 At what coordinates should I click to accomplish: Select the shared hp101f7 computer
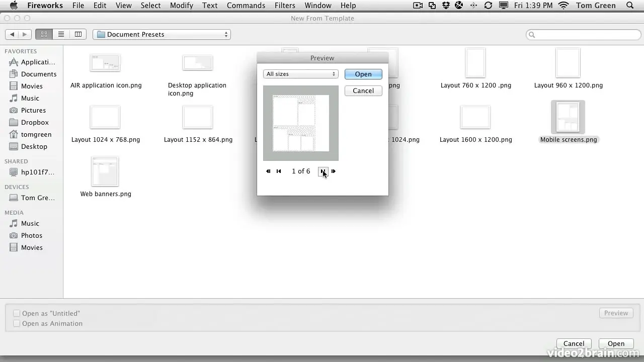[32, 172]
